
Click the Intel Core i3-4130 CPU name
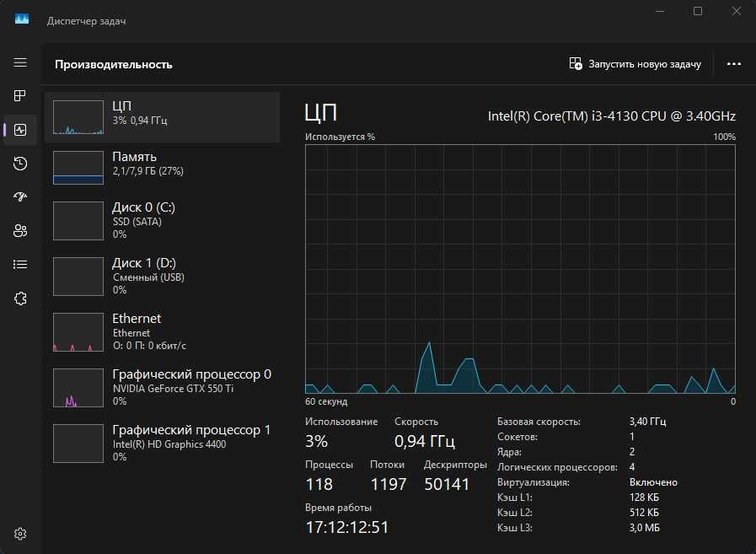611,116
